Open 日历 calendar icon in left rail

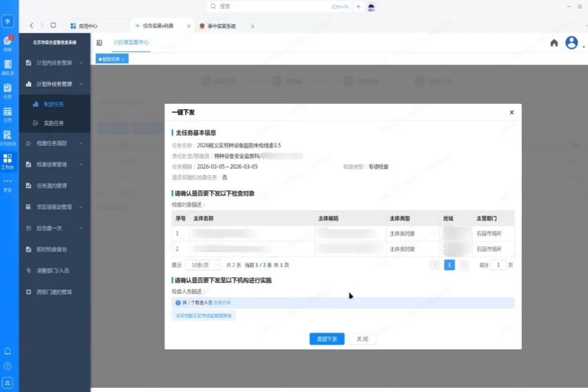(x=8, y=113)
